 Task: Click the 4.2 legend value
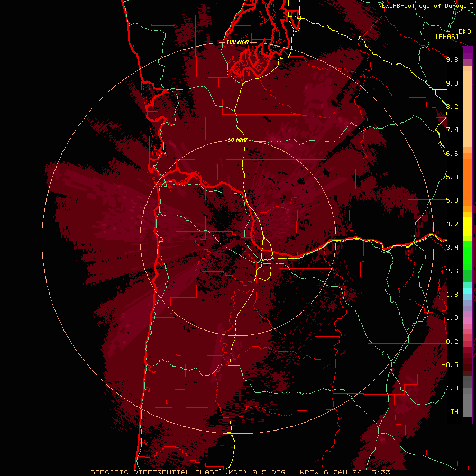coord(452,224)
